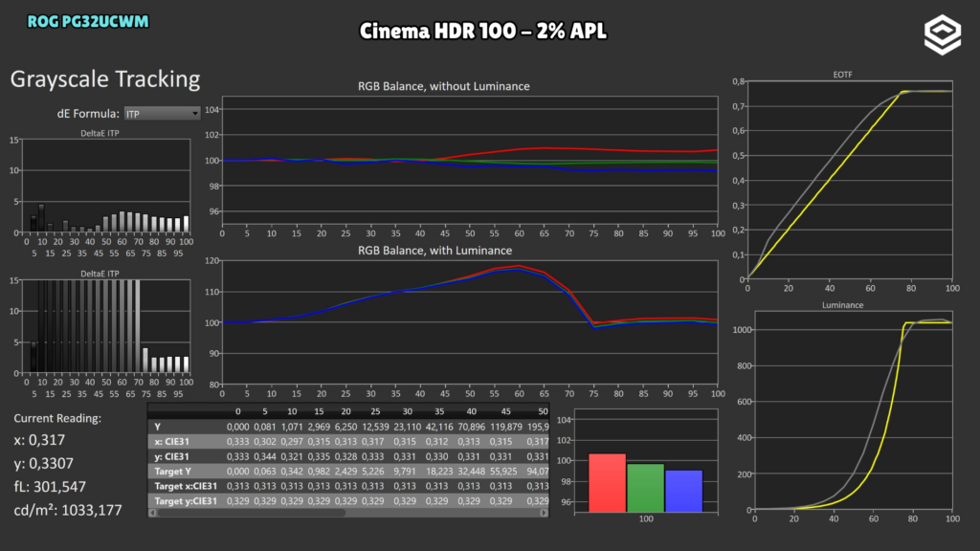
Task: Click the Target Y cell reading 18,223
Action: point(439,472)
